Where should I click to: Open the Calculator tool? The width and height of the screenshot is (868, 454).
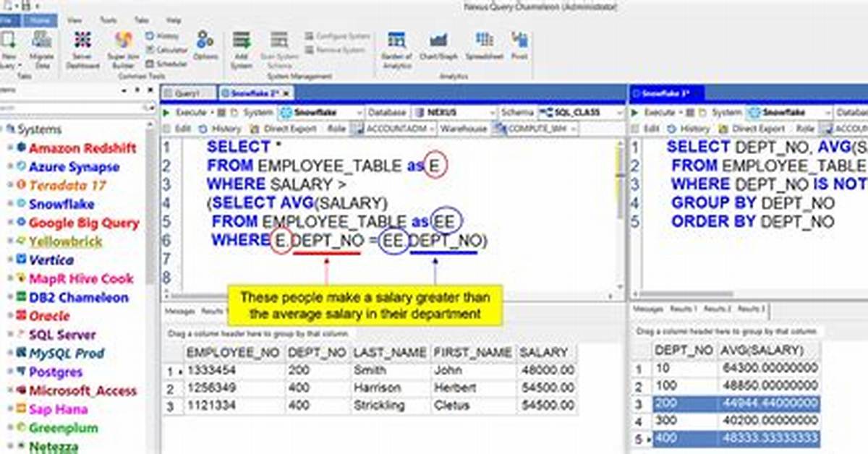[167, 49]
